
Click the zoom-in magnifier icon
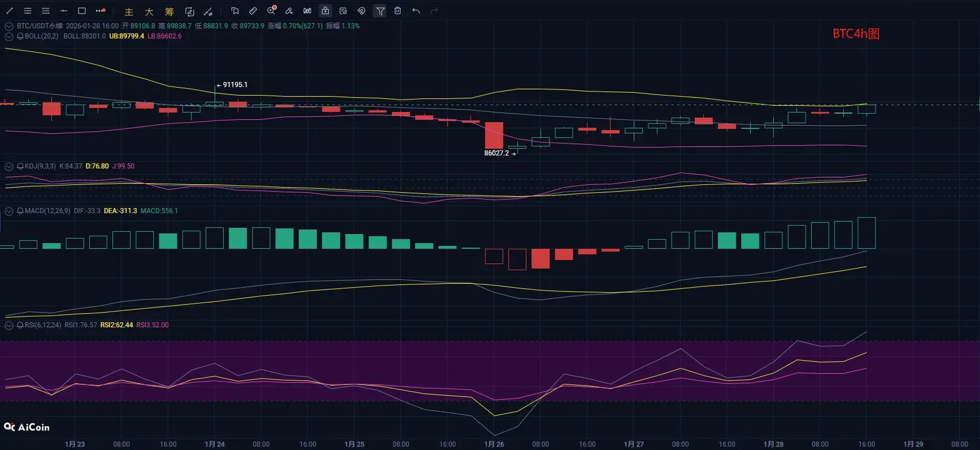[x=272, y=10]
